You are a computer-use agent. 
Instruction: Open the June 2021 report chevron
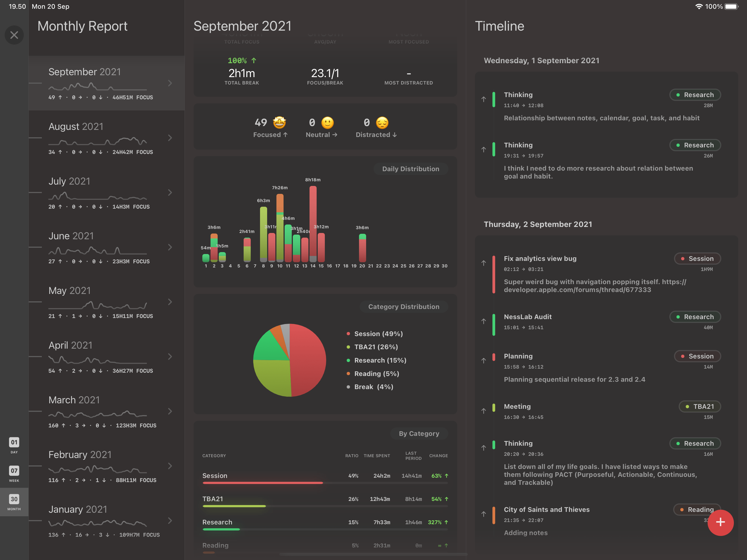[x=170, y=247]
